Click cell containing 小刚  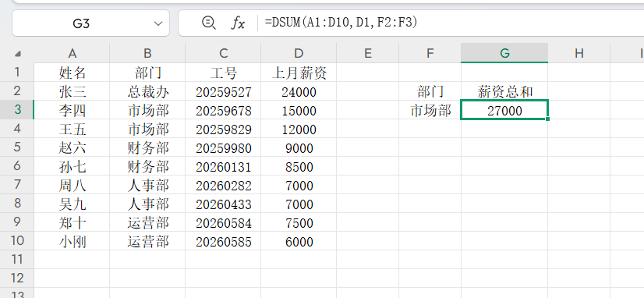click(72, 241)
